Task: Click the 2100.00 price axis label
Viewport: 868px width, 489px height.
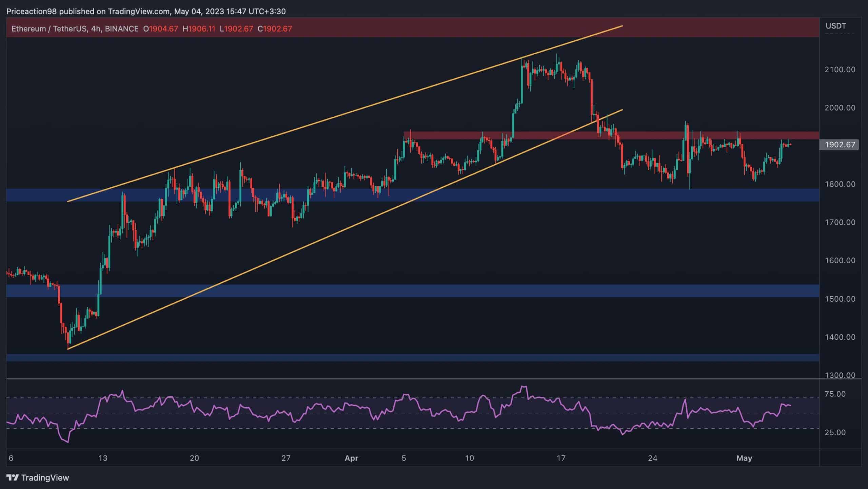Action: pos(840,70)
